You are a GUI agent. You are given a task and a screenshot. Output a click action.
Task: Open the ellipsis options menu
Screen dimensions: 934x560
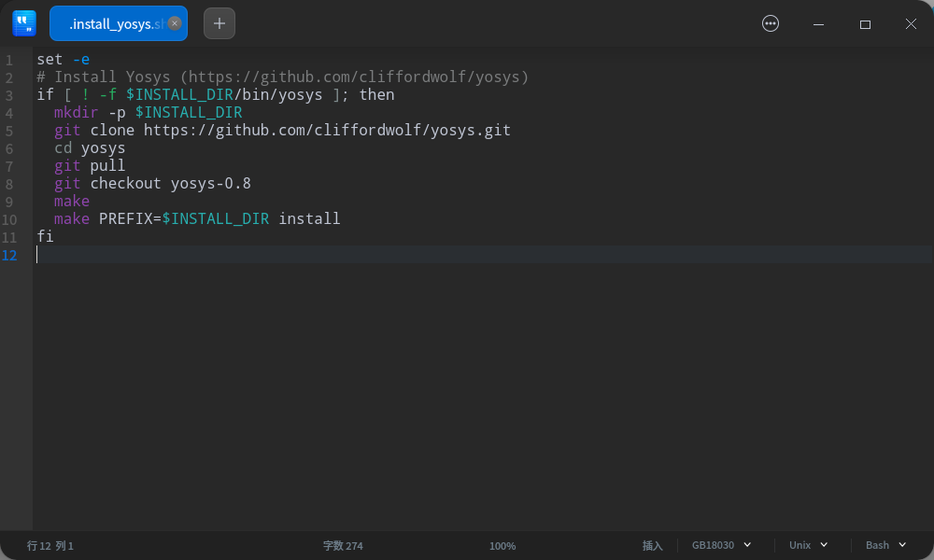pyautogui.click(x=771, y=23)
